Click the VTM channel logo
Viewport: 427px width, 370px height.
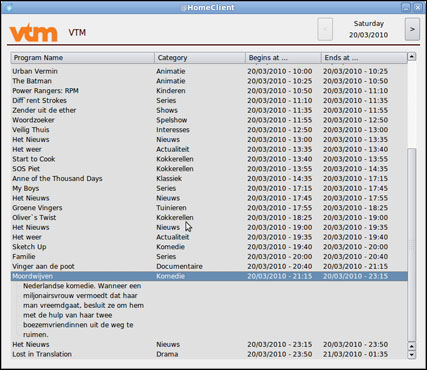click(x=33, y=33)
